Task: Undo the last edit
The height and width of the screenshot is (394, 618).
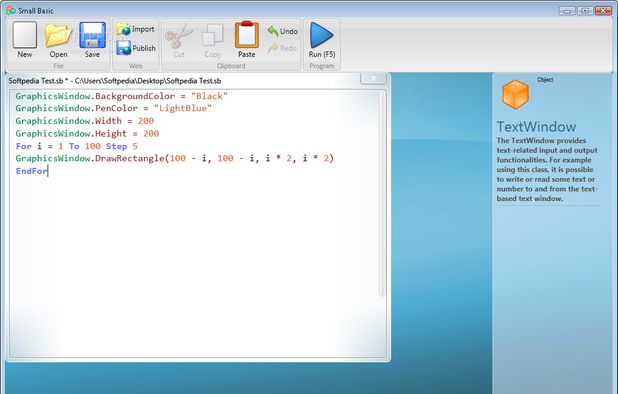Action: [x=283, y=31]
